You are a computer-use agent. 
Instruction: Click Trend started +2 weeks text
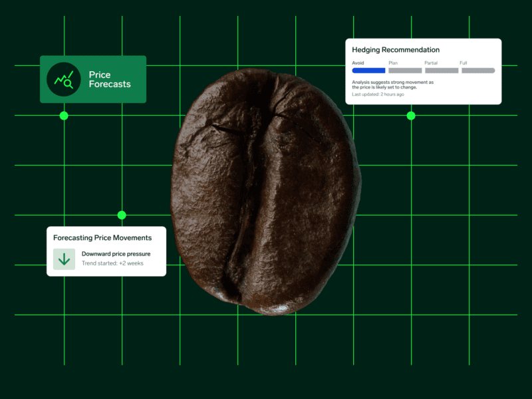112,263
